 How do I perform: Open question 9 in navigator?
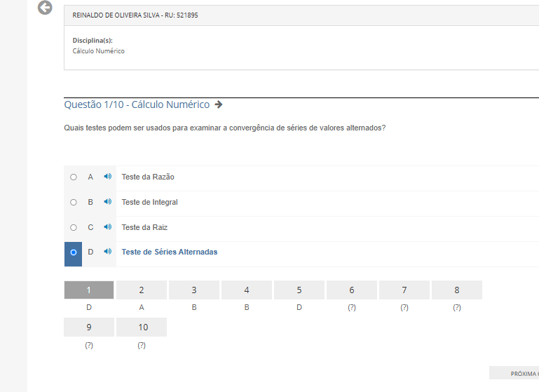click(89, 327)
